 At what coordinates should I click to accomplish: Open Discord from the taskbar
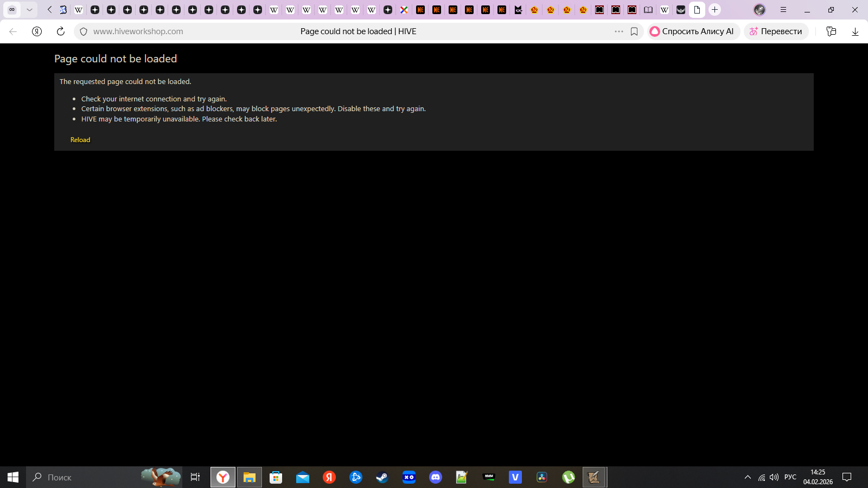click(x=436, y=477)
